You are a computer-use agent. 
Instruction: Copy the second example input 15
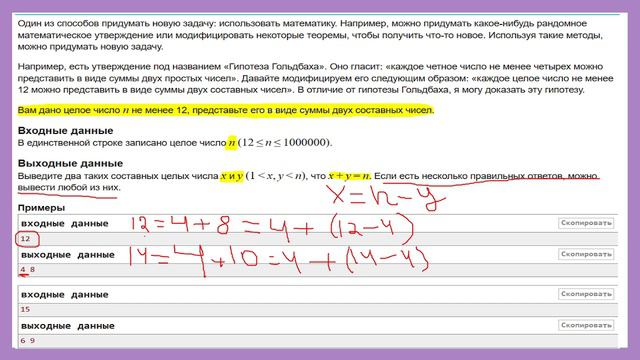[586, 294]
